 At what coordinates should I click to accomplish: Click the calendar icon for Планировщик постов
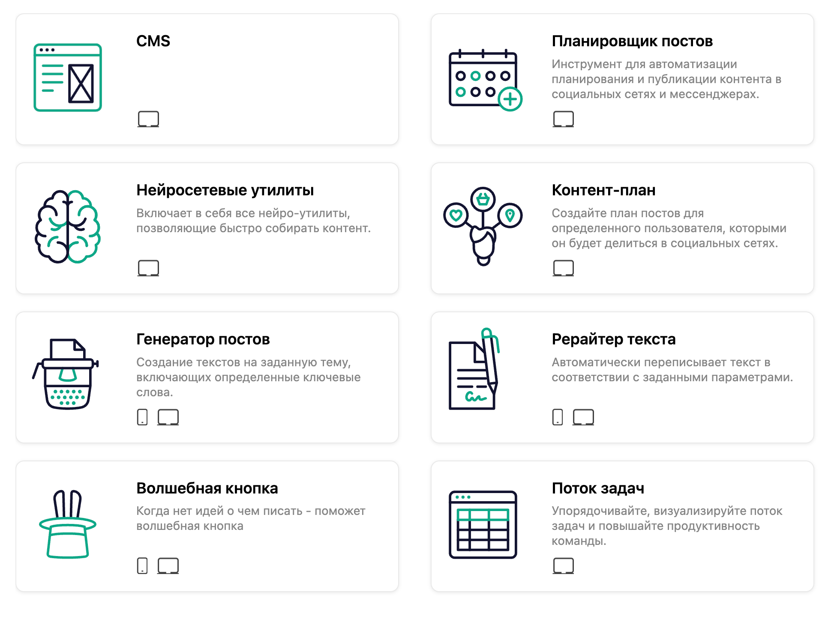coord(485,80)
